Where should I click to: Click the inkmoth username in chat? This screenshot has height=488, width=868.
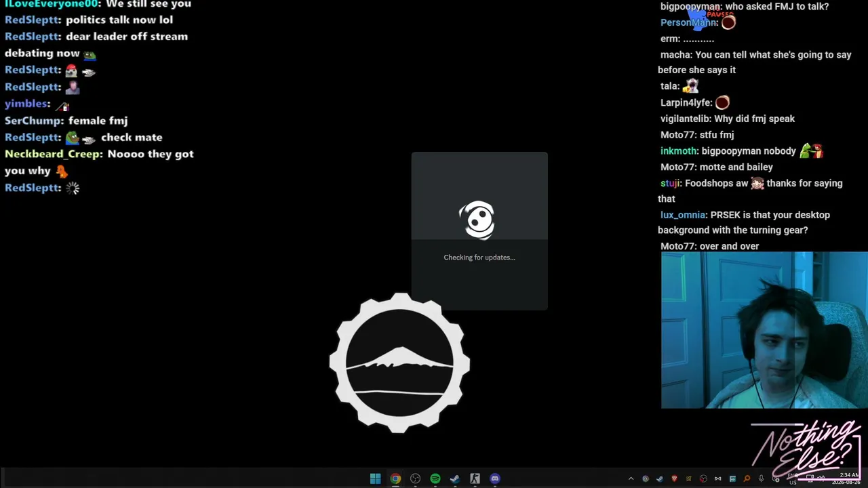(x=678, y=151)
